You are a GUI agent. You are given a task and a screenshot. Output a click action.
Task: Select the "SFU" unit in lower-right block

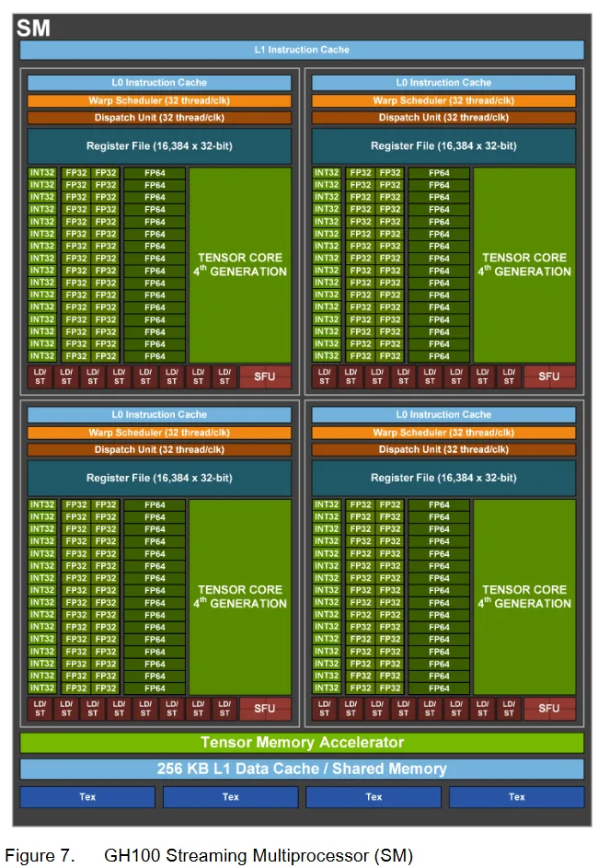[549, 709]
